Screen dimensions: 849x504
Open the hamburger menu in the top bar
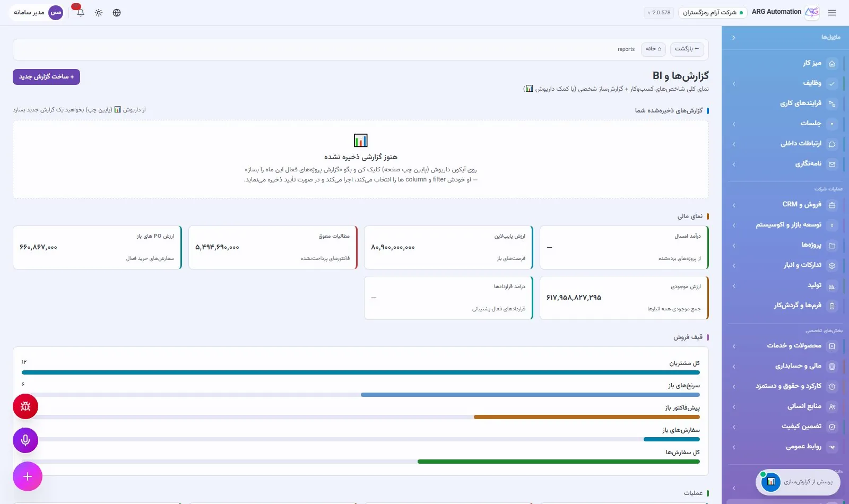coord(832,13)
